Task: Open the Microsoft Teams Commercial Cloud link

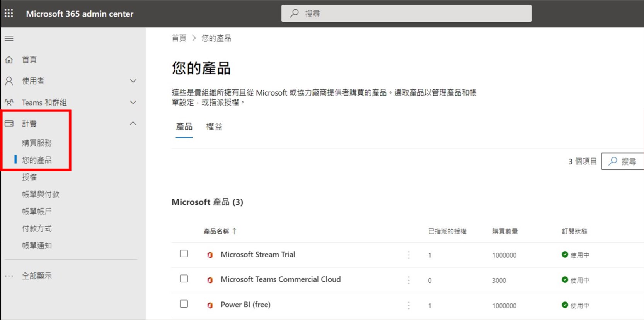Action: pos(281,279)
